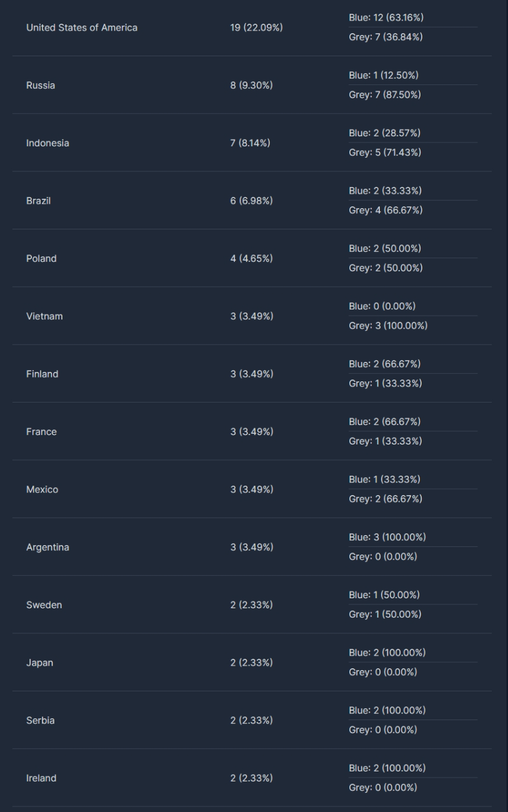
Task: Select the Sweden country name
Action: (44, 605)
